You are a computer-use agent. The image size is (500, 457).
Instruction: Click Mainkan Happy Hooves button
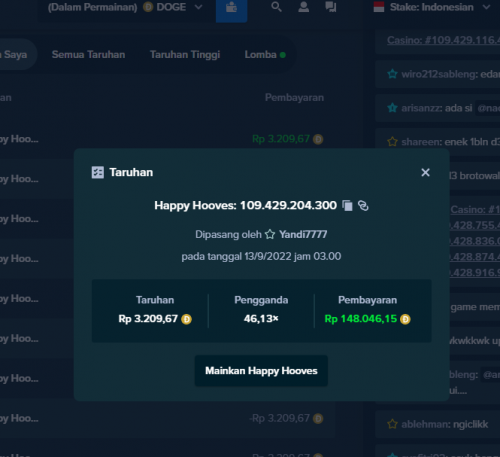[261, 371]
